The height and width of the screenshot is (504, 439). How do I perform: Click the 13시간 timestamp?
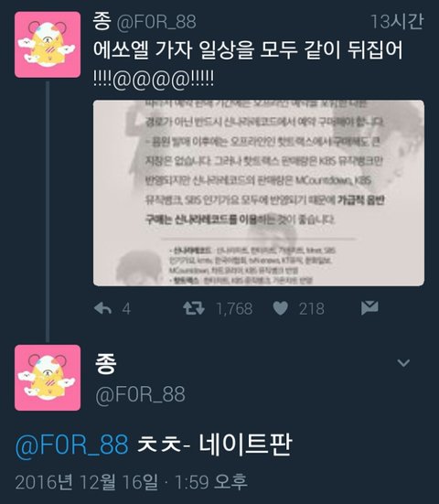coord(397,22)
